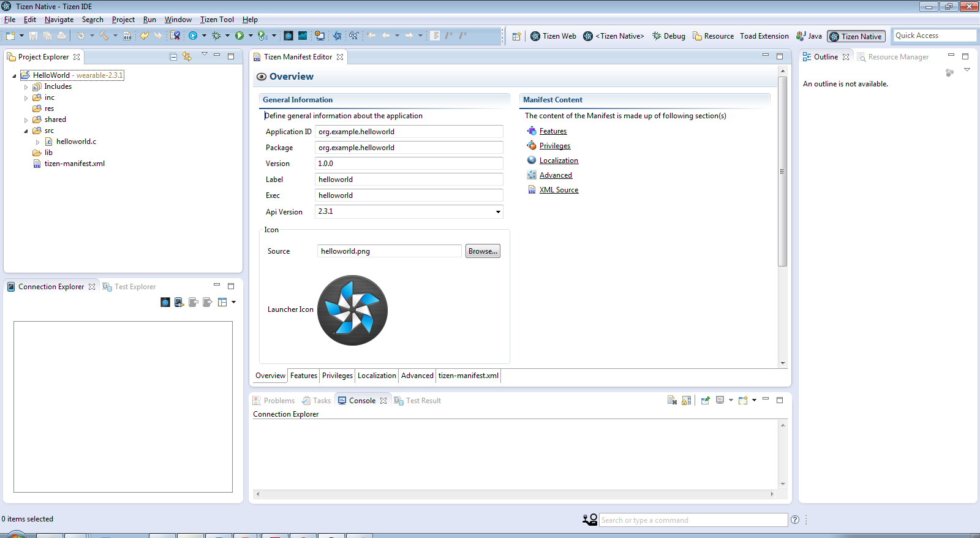Click Collapse All in Project Explorer
Screen dimensions: 980x538
[173, 56]
